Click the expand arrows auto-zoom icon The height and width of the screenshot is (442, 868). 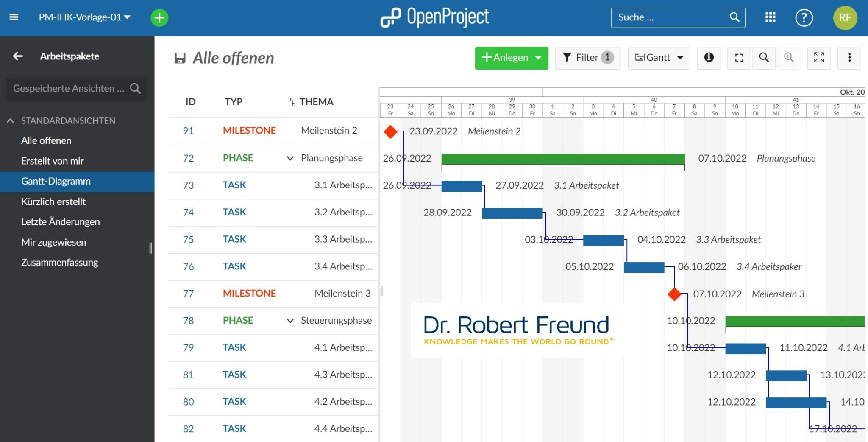click(x=819, y=58)
